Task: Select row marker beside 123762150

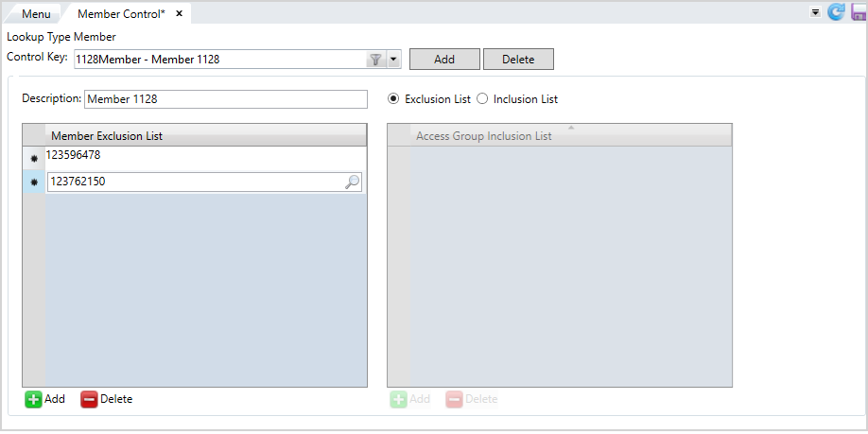Action: pyautogui.click(x=34, y=182)
